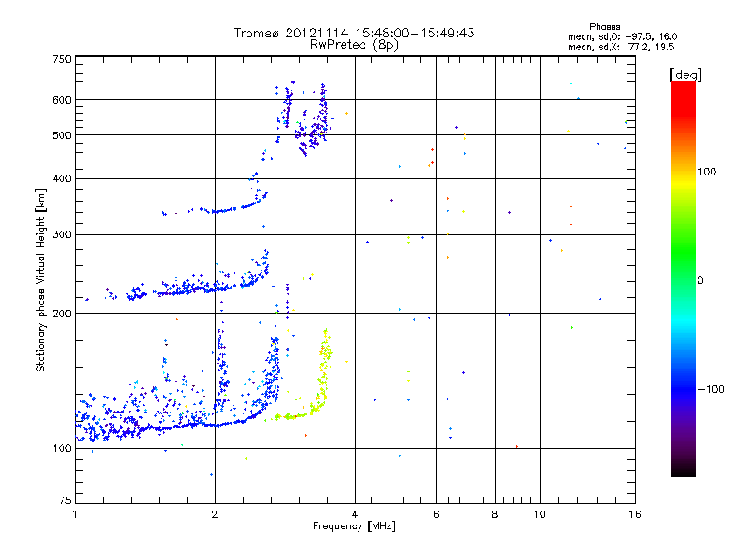
Task: Click the "4" frequency tick label
Action: [x=355, y=514]
